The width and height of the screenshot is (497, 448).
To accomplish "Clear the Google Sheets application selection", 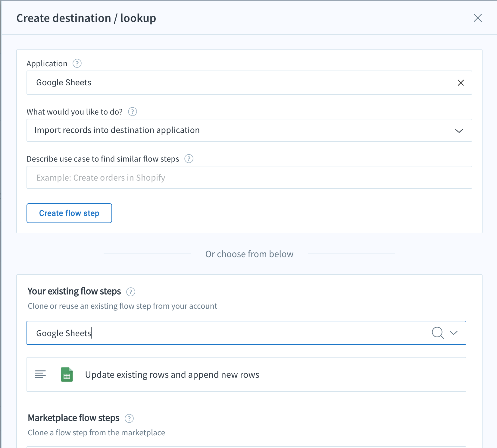I will 461,83.
